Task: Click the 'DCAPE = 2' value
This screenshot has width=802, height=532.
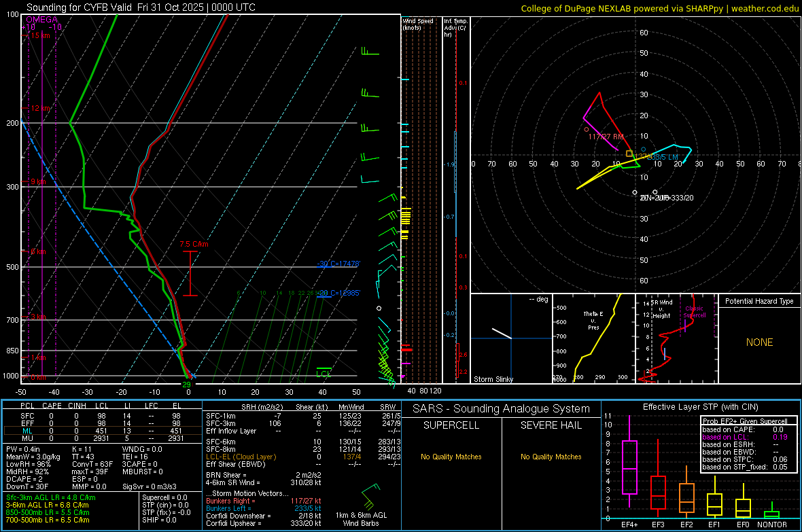Action: point(24,479)
